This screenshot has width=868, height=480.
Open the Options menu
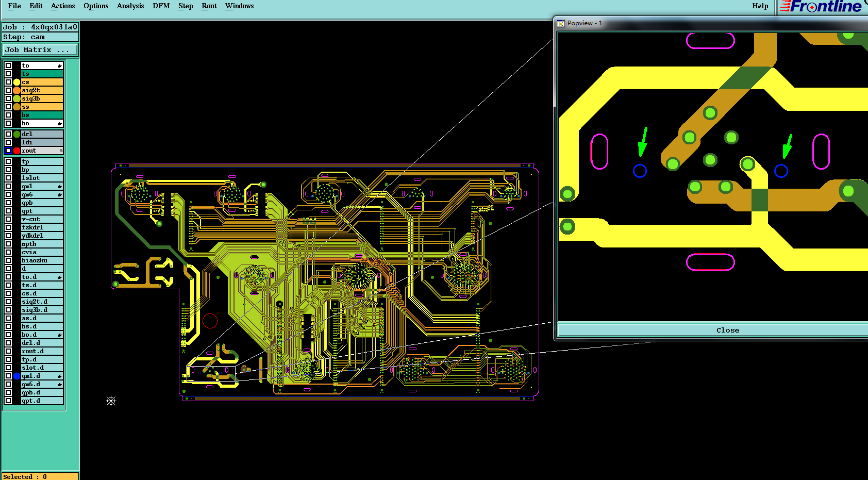pos(96,6)
